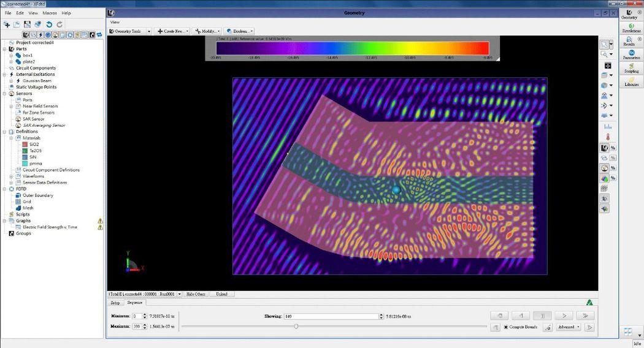Click the fit-to-view crosshair icon
This screenshot has width=644, height=348.
point(608,66)
